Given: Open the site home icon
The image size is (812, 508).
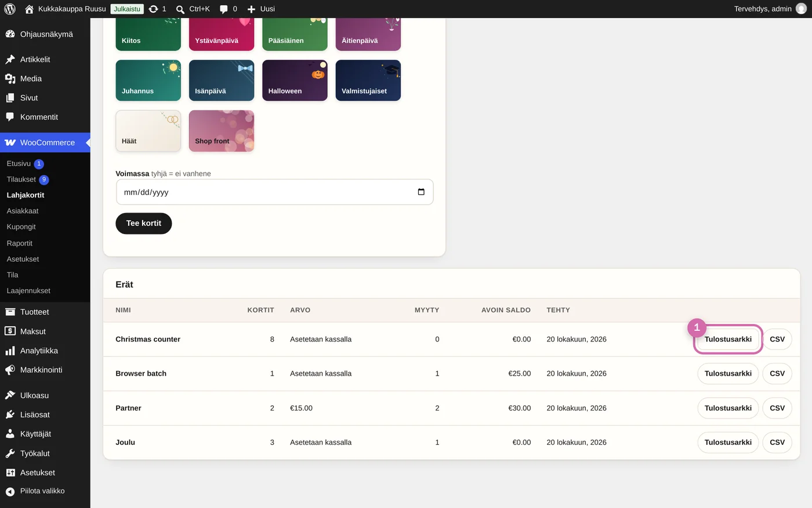Looking at the screenshot, I should pos(29,9).
